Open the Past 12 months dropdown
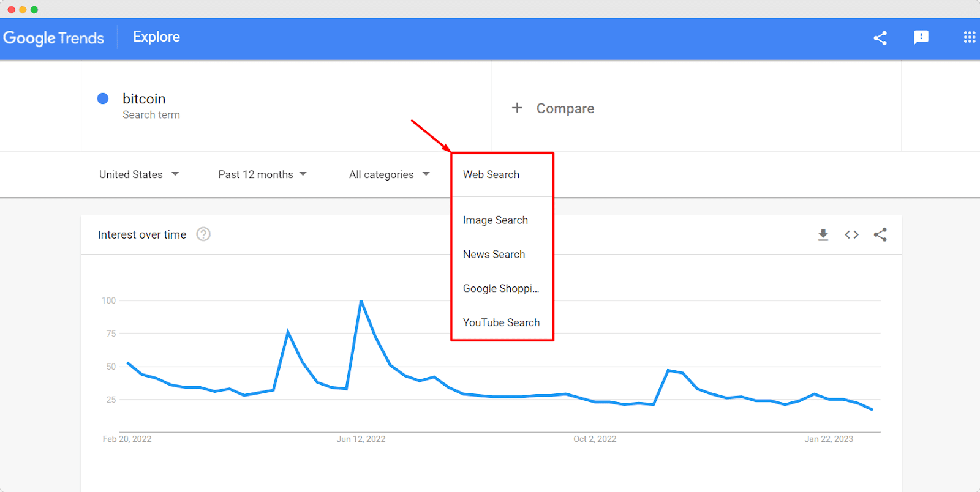 [262, 174]
